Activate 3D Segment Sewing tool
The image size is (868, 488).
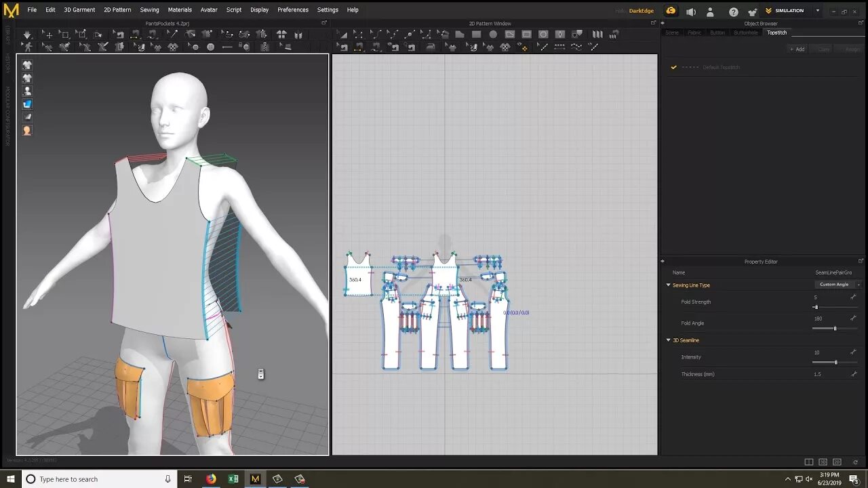click(x=136, y=35)
